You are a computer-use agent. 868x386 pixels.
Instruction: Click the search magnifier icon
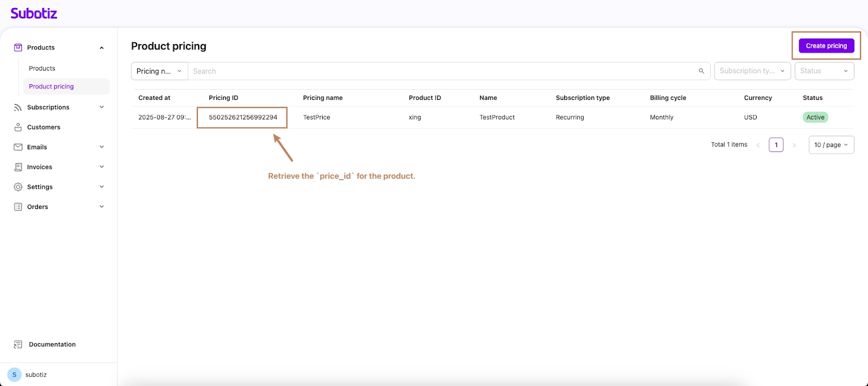(x=701, y=71)
